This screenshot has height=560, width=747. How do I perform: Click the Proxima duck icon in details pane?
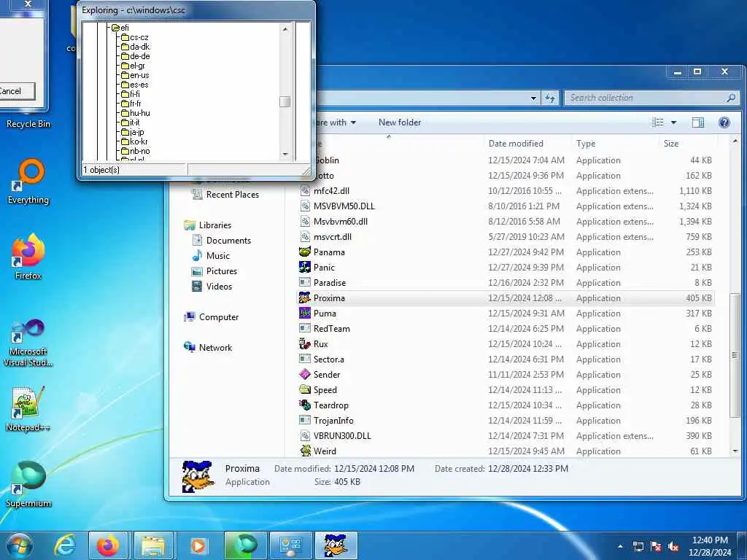click(197, 476)
